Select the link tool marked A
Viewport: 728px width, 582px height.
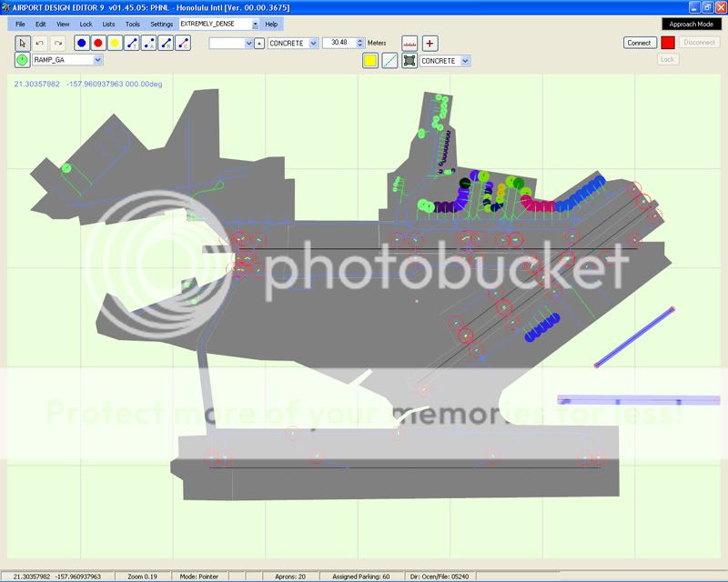tap(148, 43)
